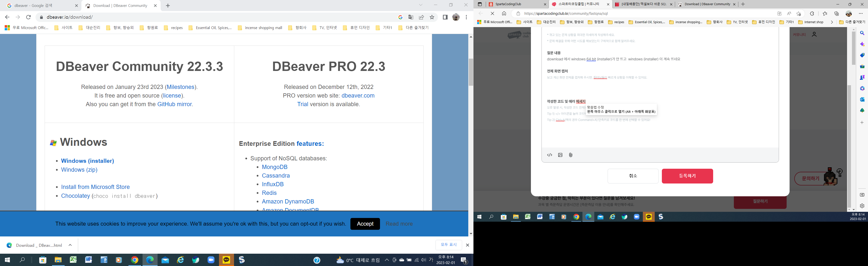Open the 다른 즐겨찾기 folder in Chrome

(x=414, y=28)
